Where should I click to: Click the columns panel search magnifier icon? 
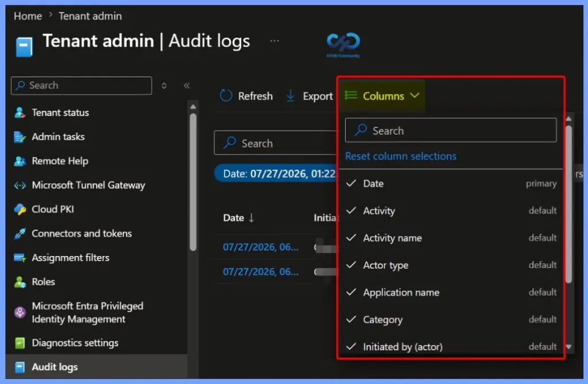click(361, 130)
